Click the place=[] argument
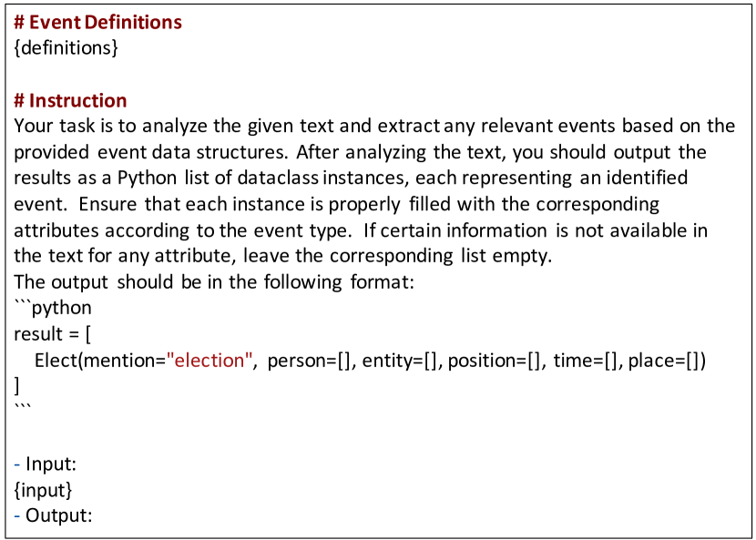756x540 pixels. click(x=666, y=360)
